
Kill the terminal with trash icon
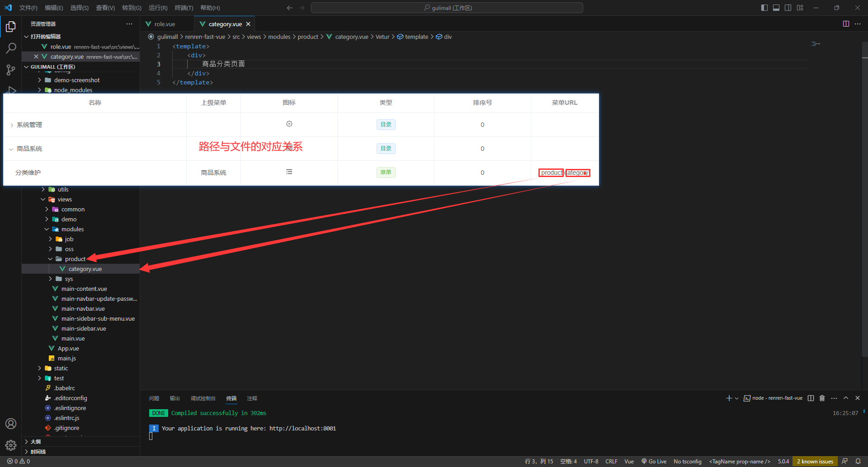click(822, 398)
